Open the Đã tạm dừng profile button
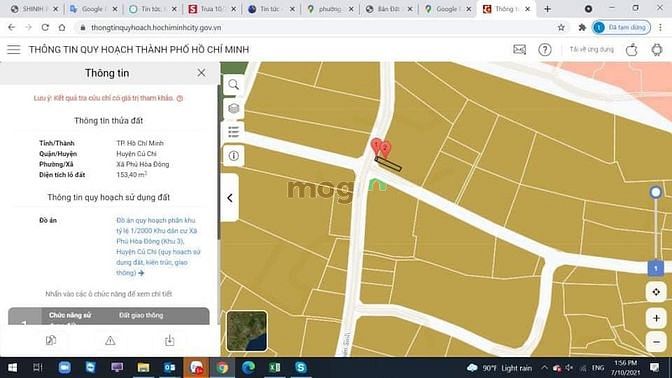 click(621, 27)
